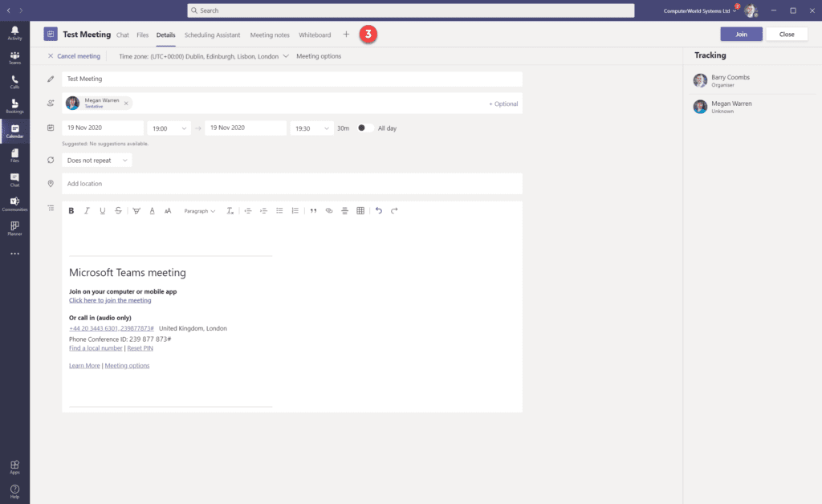
Task: Open the ComputerWorld Systems Ltd org switcher
Action: (x=699, y=10)
